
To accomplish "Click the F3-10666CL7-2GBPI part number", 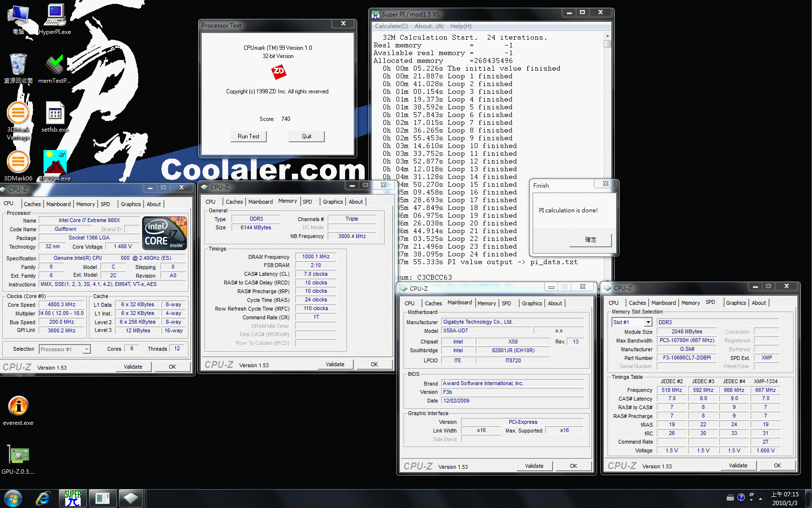I will pos(686,358).
